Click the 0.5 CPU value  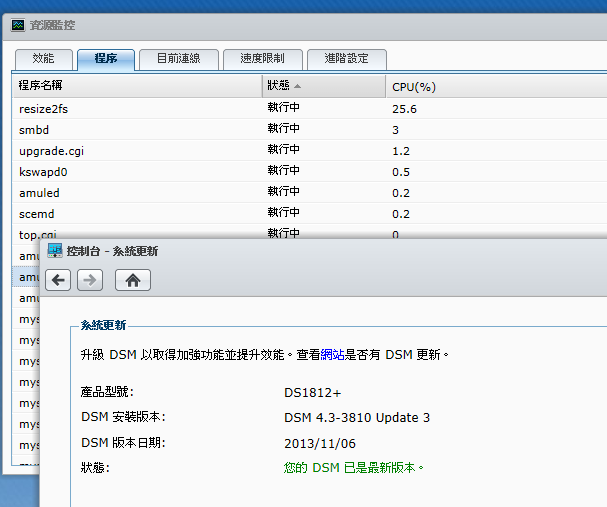point(401,172)
